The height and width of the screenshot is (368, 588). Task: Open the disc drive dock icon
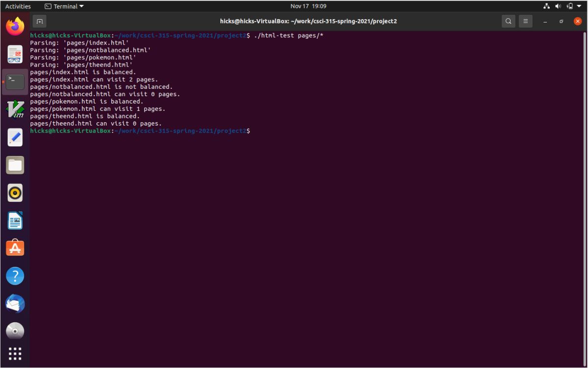[x=15, y=331]
